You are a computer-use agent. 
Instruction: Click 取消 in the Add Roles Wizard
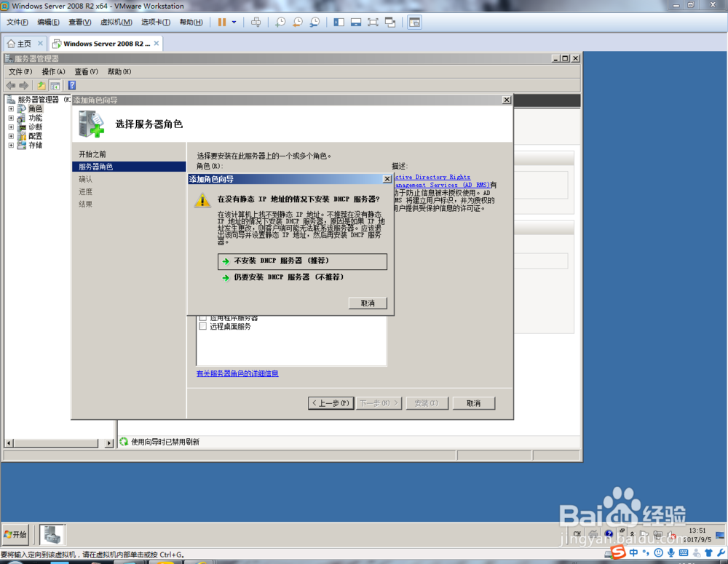point(474,403)
